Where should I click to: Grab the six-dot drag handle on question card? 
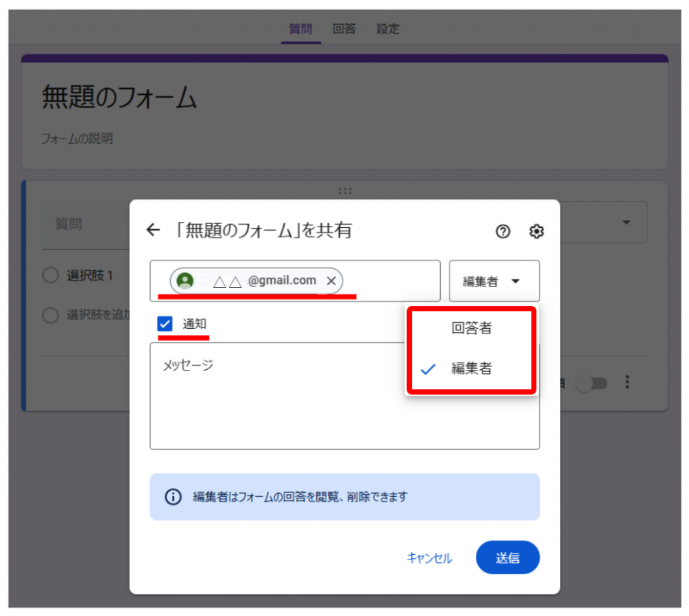(x=345, y=191)
